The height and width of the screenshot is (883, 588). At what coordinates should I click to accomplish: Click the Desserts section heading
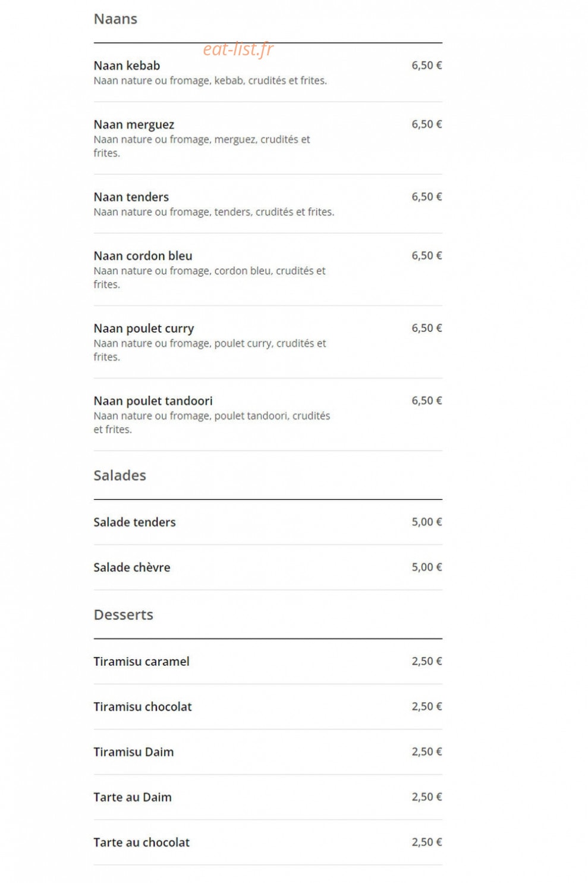coord(123,615)
